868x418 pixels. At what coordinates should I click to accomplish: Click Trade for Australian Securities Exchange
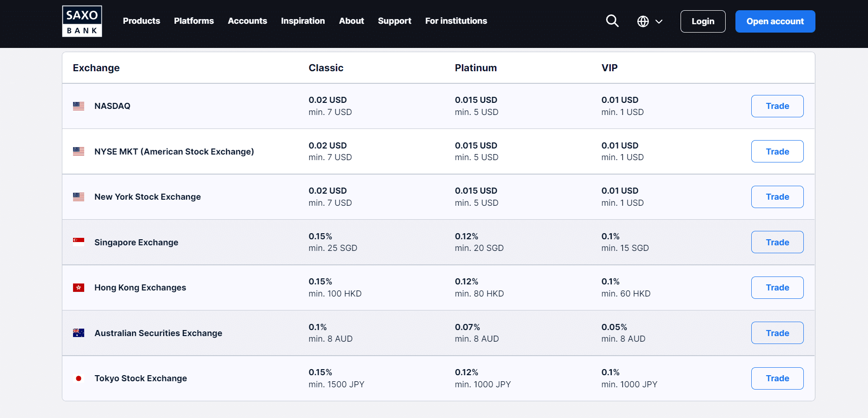click(777, 333)
